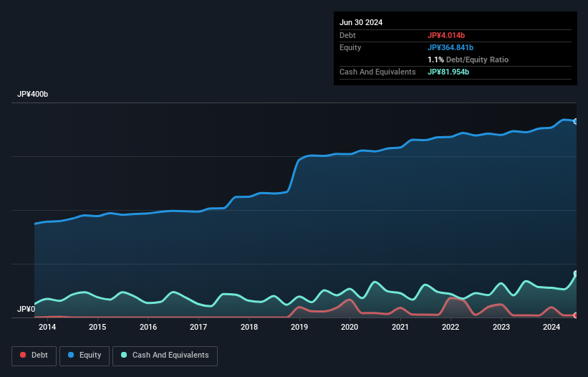
Task: Click the 1.1% Debt/Equity Ratio text
Action: coord(468,59)
